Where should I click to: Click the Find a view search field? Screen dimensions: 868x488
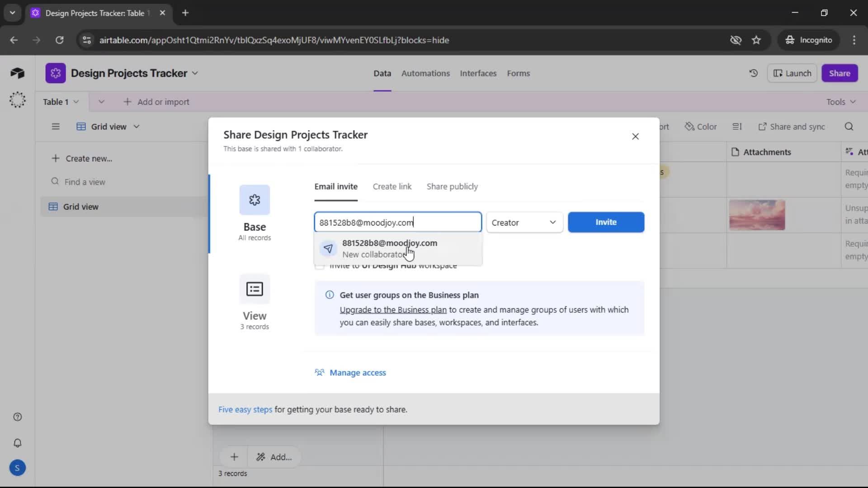pos(84,182)
